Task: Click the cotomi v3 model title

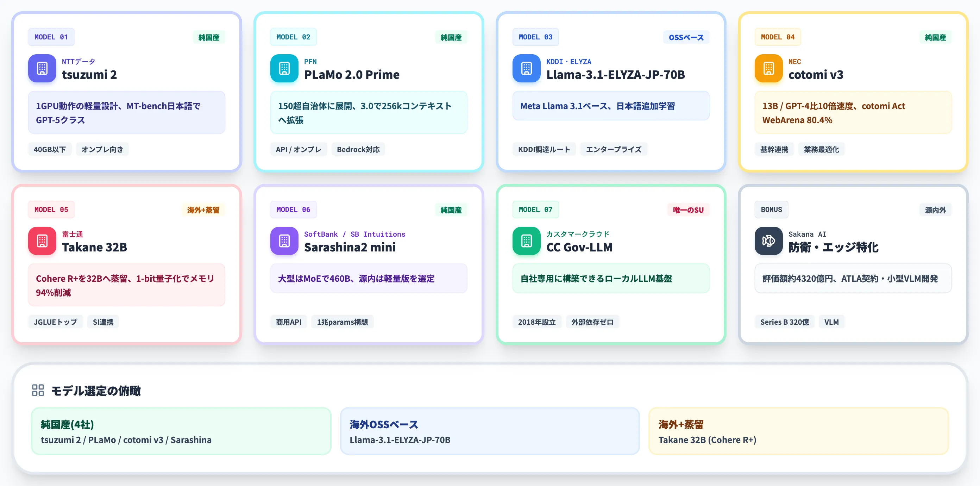Action: pyautogui.click(x=816, y=75)
